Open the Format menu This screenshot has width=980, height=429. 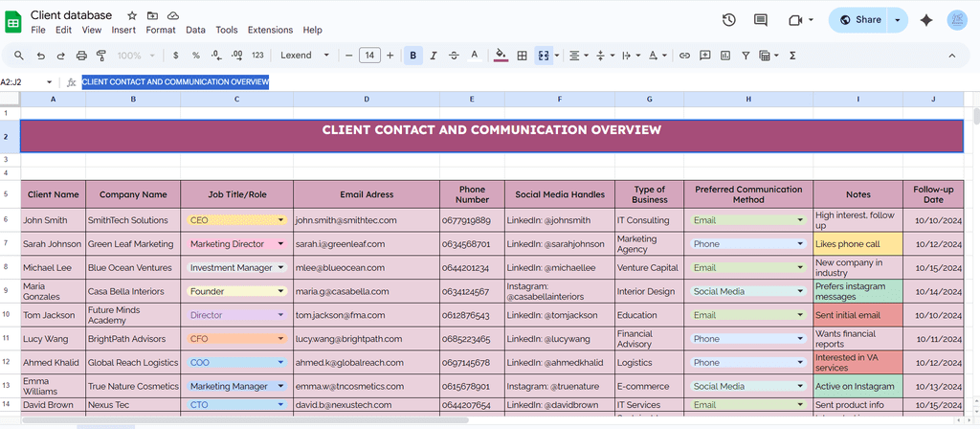coord(160,30)
